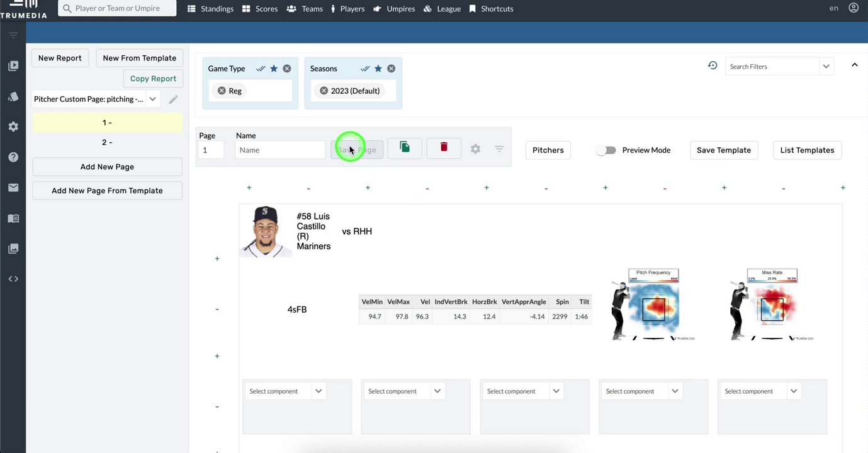Select page "2 -" in the page list
Screen dimensions: 868x453
coord(107,142)
